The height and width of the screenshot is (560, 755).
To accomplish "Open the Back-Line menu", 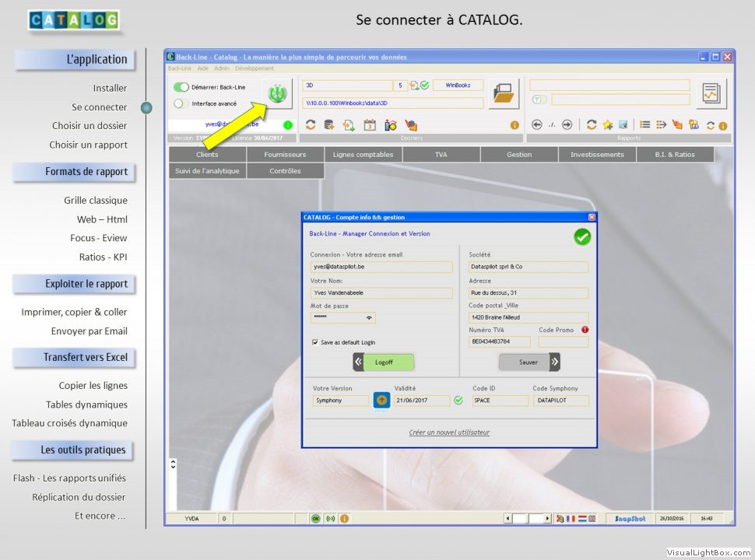I will click(180, 68).
